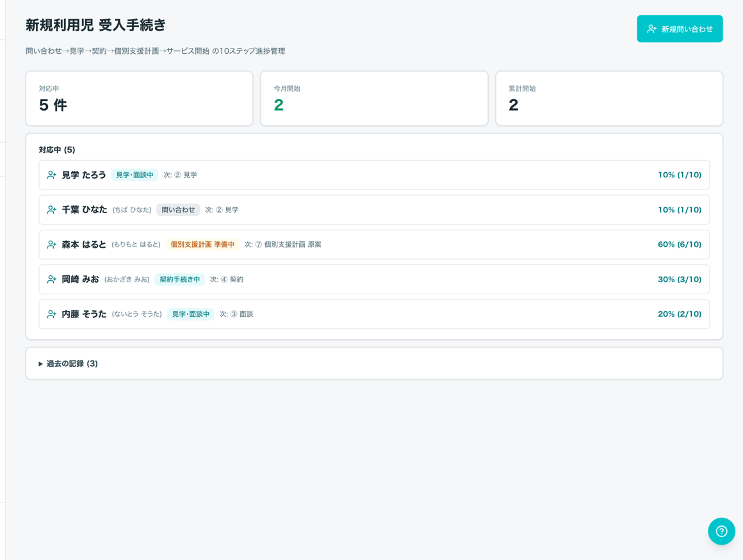
Task: Click 次: ② 見学 on 千葉 ひなた row
Action: (x=222, y=210)
